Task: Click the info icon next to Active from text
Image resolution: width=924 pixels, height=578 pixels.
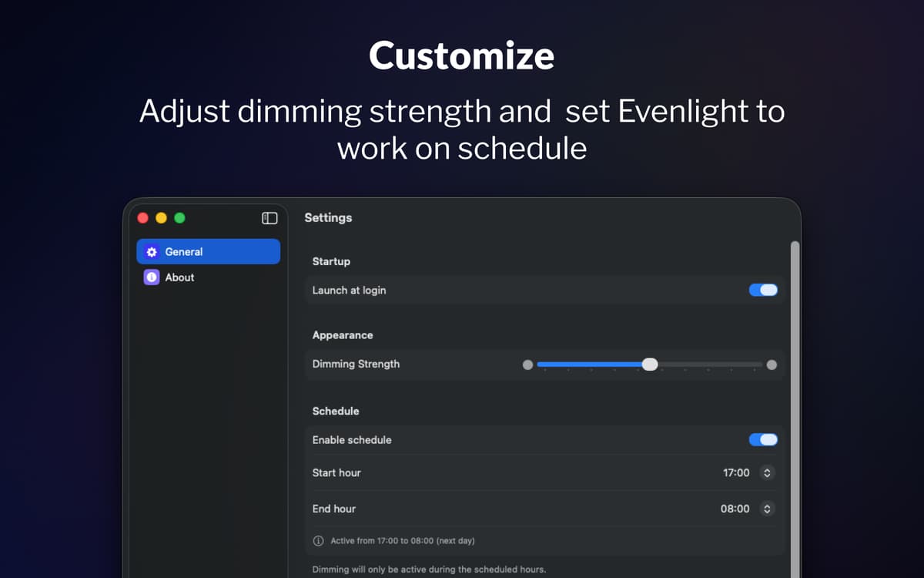Action: (x=318, y=541)
